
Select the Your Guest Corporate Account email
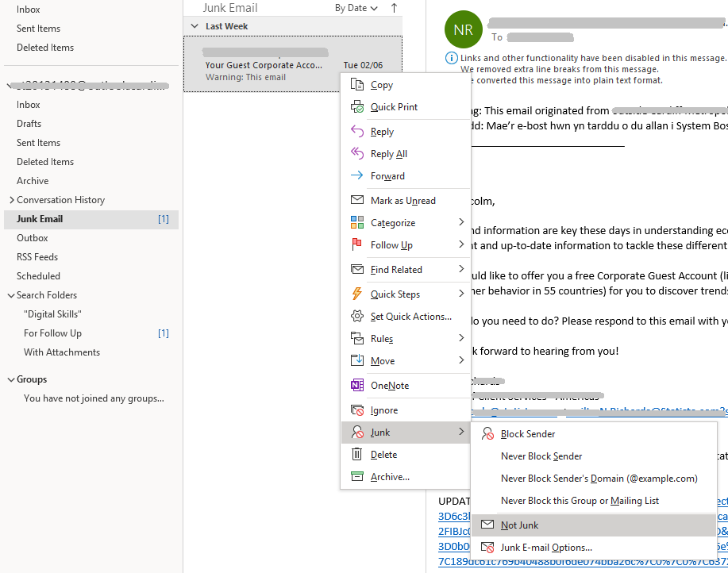(x=292, y=64)
